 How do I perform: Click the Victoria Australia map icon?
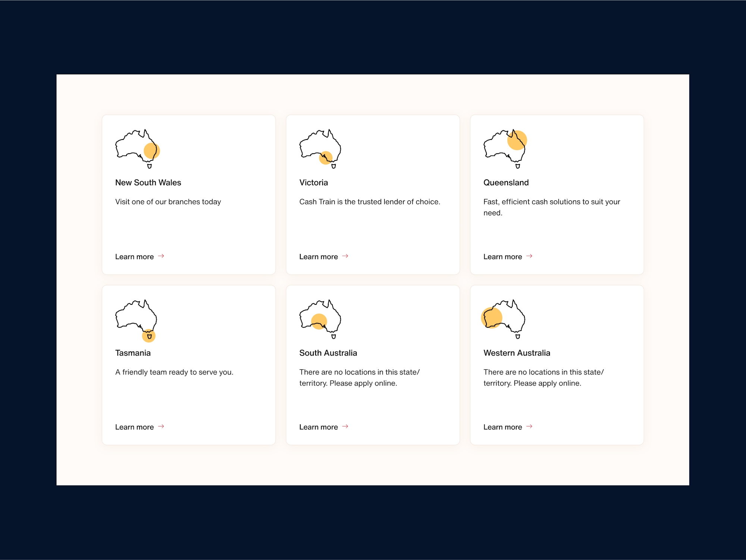[x=320, y=149]
